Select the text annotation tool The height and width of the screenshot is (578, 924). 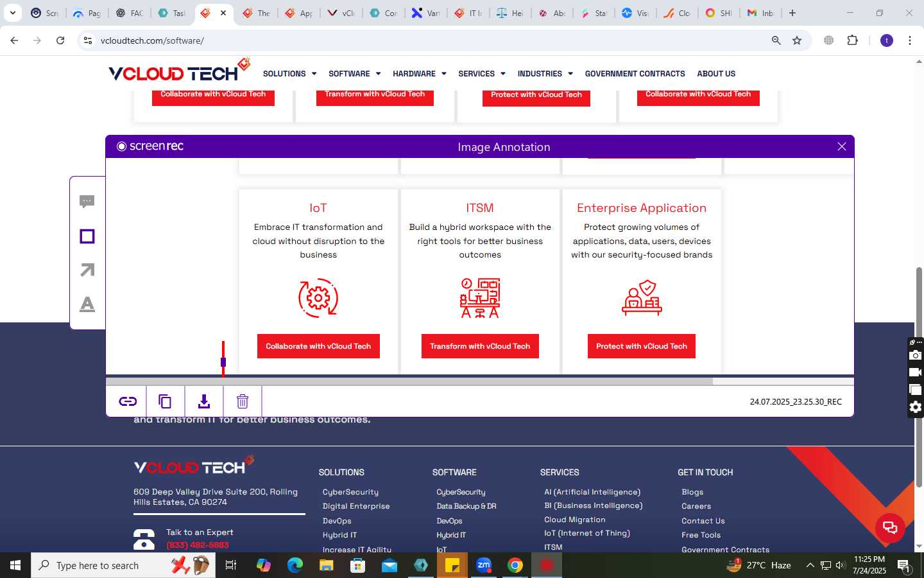[x=87, y=304]
